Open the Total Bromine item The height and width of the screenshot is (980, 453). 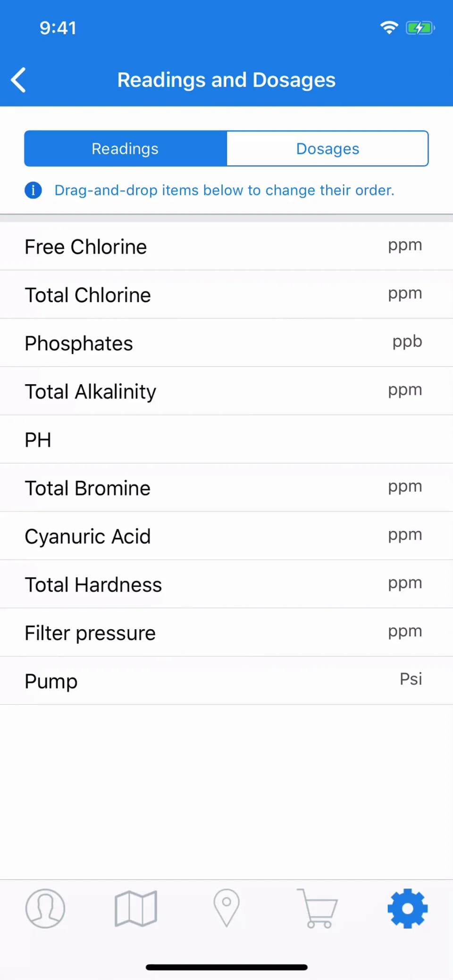(226, 488)
